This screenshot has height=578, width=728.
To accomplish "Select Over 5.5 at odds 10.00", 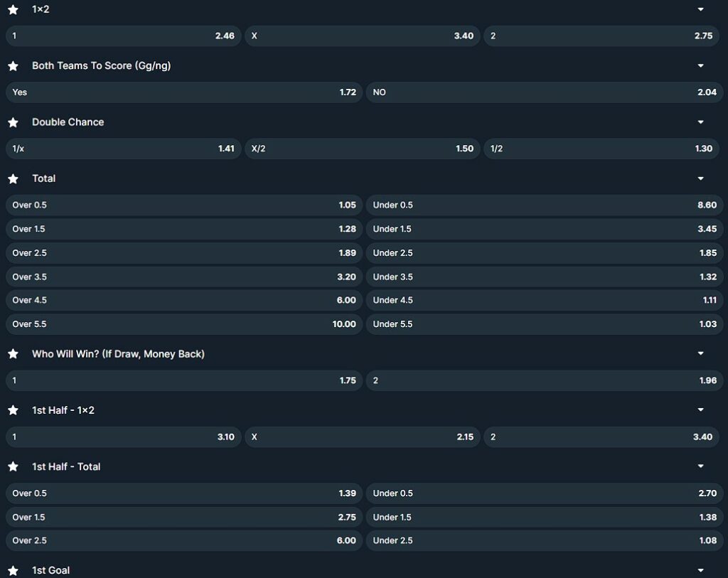I will pos(184,323).
